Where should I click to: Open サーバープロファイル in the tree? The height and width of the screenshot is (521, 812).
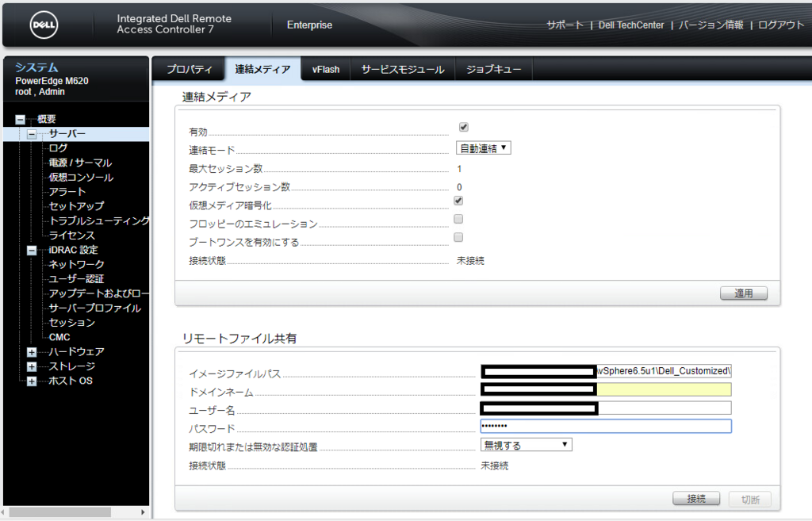(95, 308)
